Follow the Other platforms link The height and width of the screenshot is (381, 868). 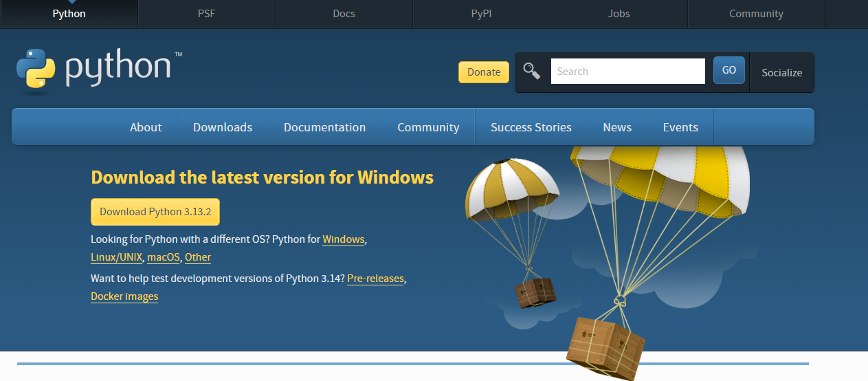tap(198, 257)
